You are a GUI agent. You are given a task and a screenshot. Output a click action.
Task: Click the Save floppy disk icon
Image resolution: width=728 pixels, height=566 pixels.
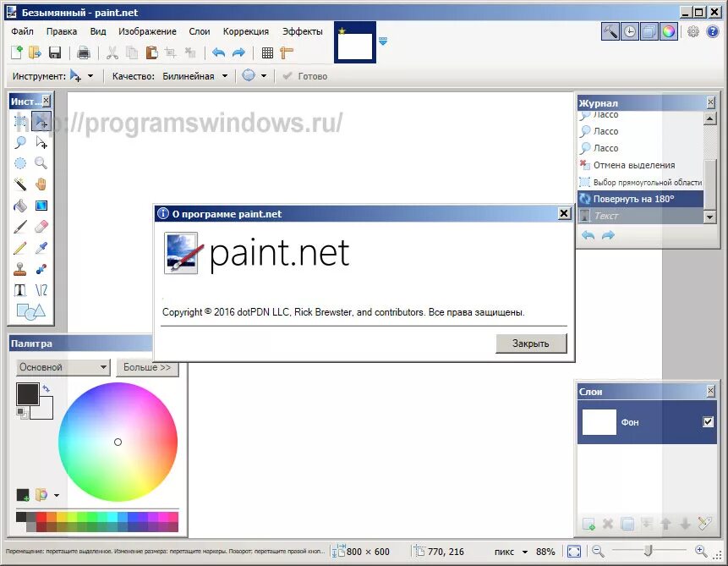coord(55,52)
